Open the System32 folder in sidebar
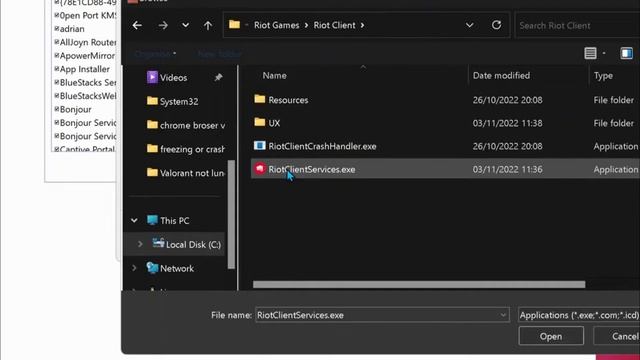 (x=179, y=101)
